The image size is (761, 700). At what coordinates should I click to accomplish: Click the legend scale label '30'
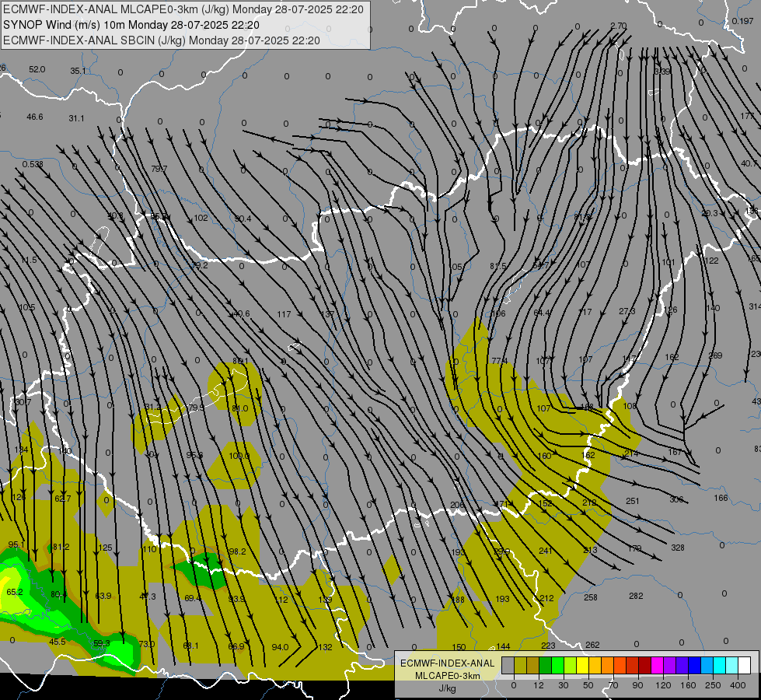(x=564, y=685)
